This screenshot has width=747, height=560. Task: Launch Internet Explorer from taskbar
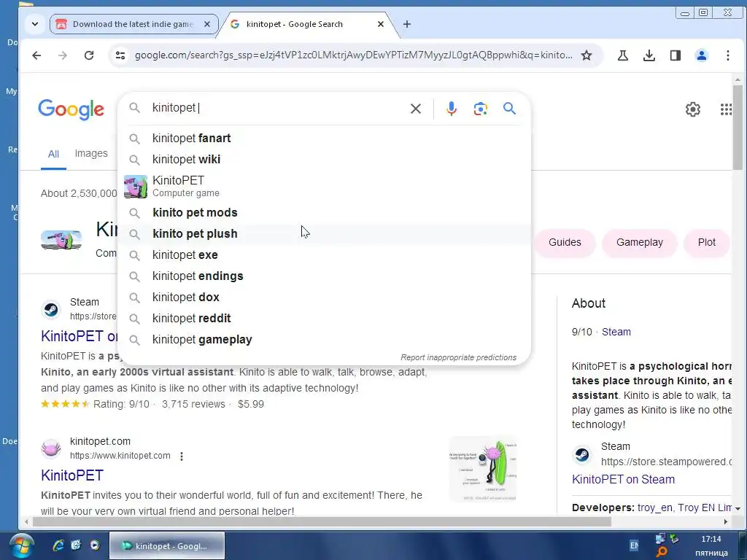[x=58, y=545]
